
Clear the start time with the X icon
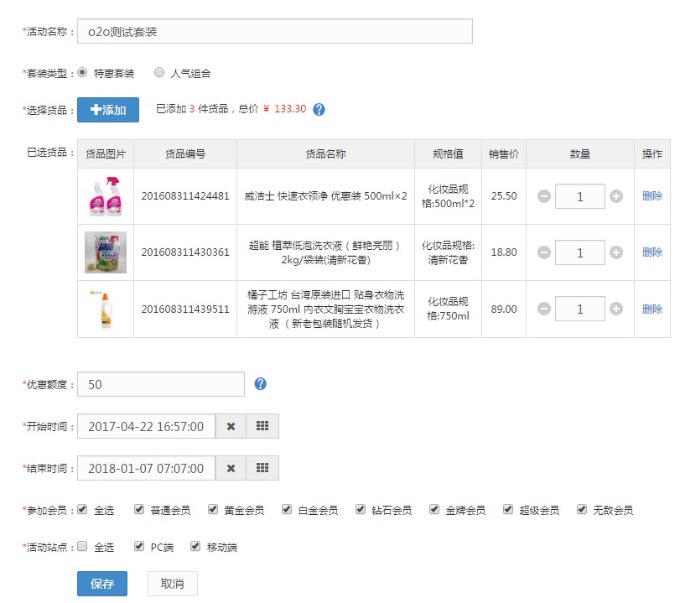[x=231, y=426]
